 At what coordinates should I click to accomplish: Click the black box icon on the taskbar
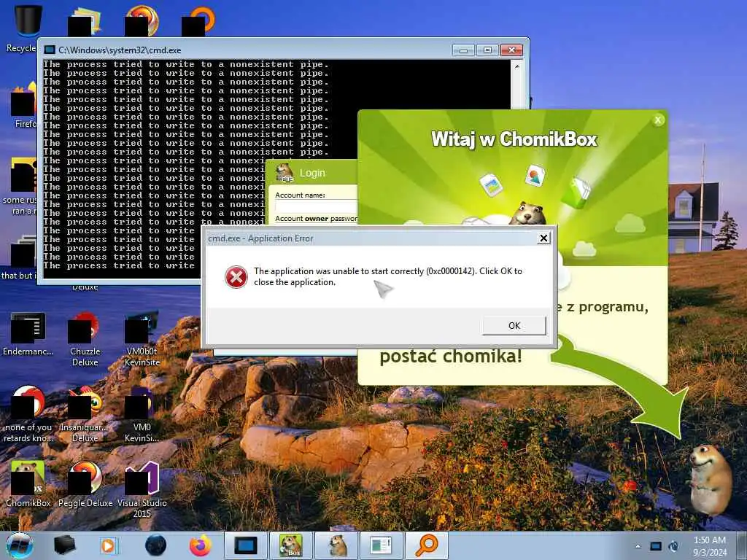(65, 545)
